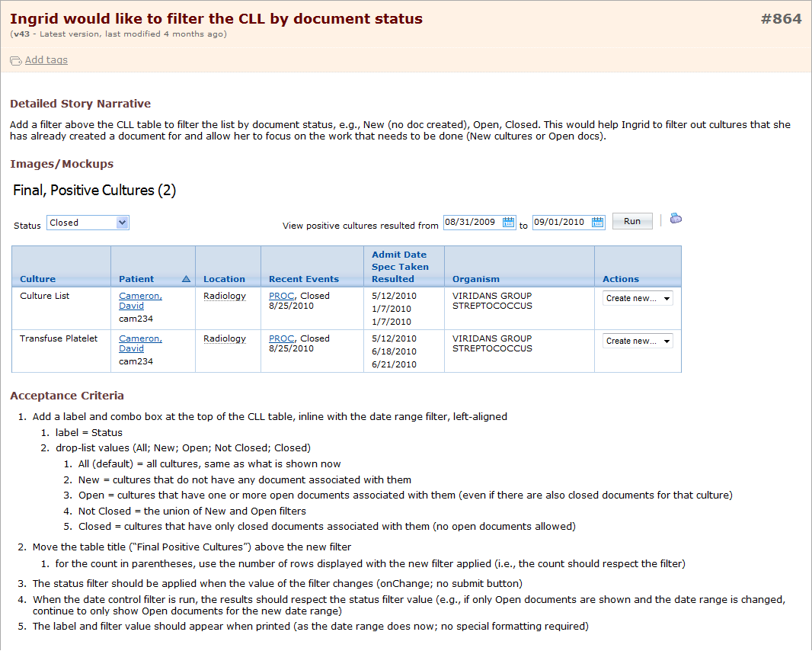Sort by the Culture column header
Viewport: 812px width, 651px height.
[37, 279]
